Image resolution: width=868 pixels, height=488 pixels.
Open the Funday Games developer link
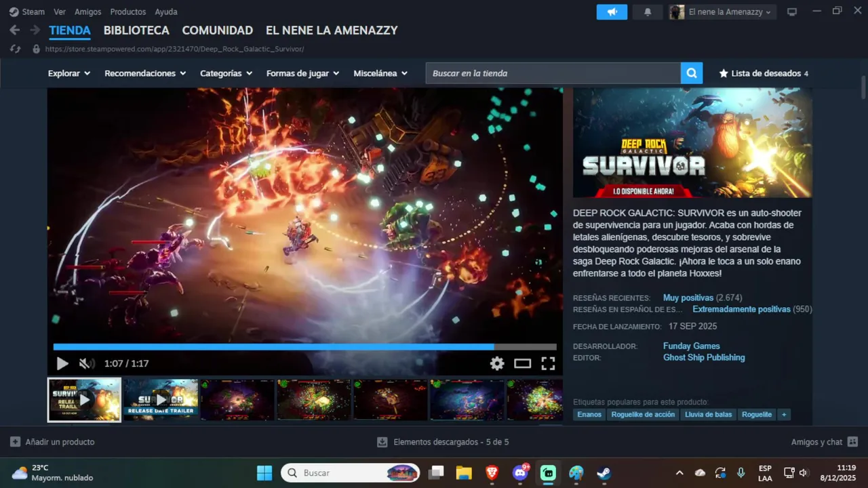[x=692, y=346]
